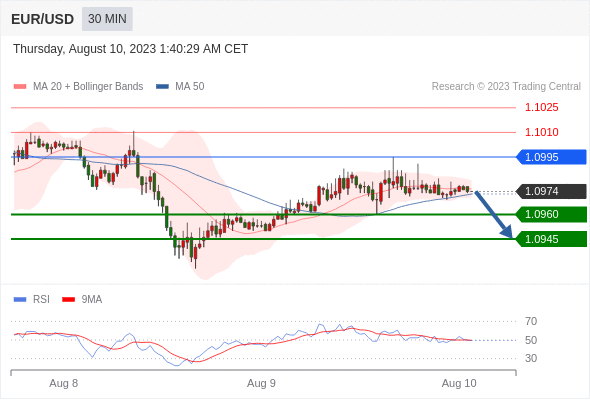Click the Aug 9 date axis label
The image size is (590, 400).
pos(261,383)
